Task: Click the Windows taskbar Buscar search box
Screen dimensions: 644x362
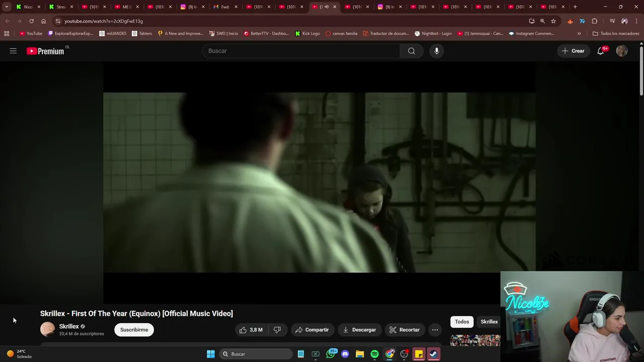Action: [257, 354]
